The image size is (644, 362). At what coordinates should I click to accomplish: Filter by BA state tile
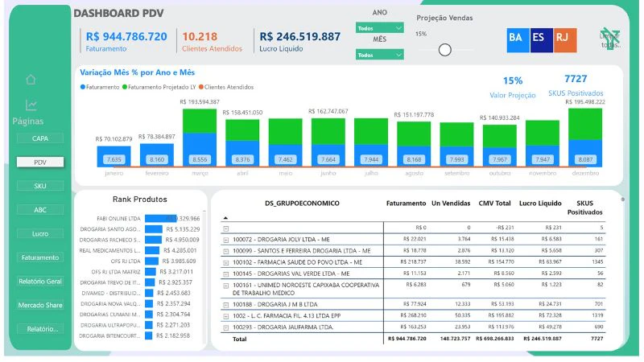[x=518, y=39]
